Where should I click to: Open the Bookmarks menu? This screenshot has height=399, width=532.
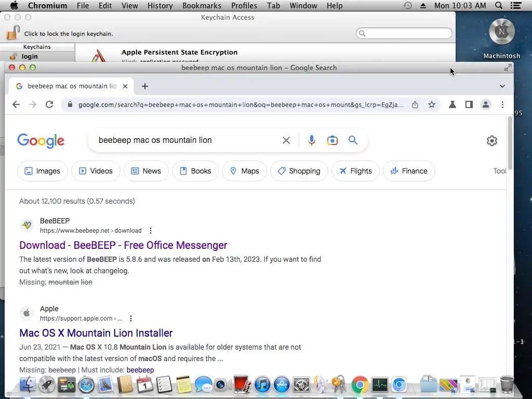coord(202,5)
